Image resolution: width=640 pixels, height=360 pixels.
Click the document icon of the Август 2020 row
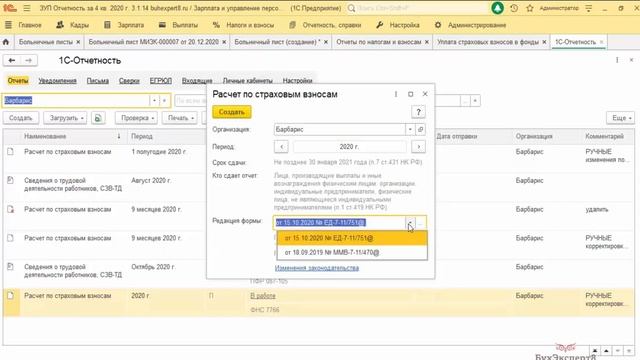[11, 180]
